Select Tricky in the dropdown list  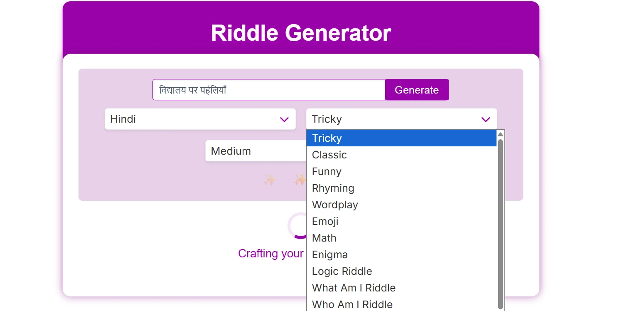[401, 138]
